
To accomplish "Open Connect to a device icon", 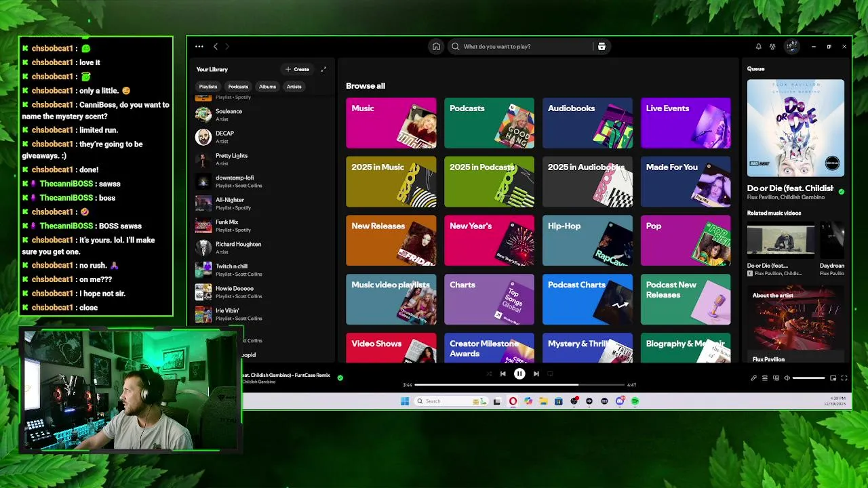I will coord(776,378).
